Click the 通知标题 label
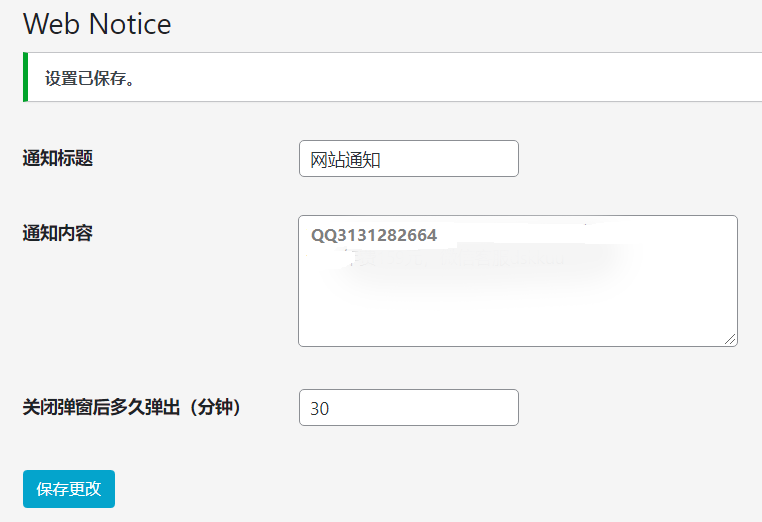The height and width of the screenshot is (522, 762). [57, 158]
